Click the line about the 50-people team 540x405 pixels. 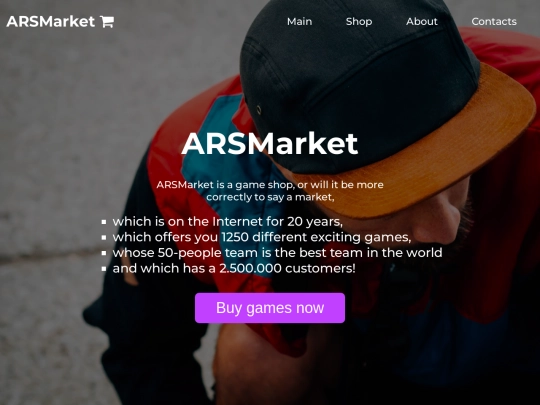277,253
